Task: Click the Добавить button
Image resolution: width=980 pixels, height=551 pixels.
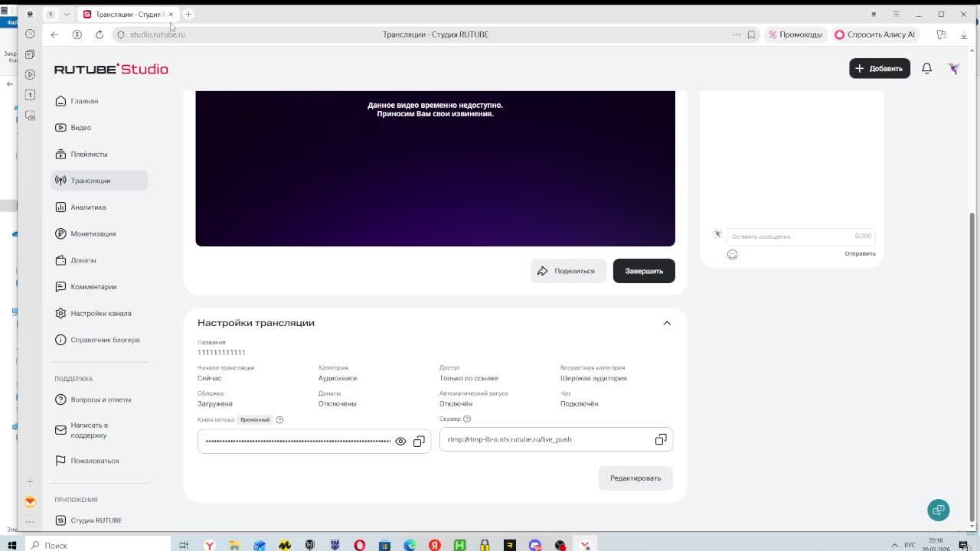Action: pos(879,68)
